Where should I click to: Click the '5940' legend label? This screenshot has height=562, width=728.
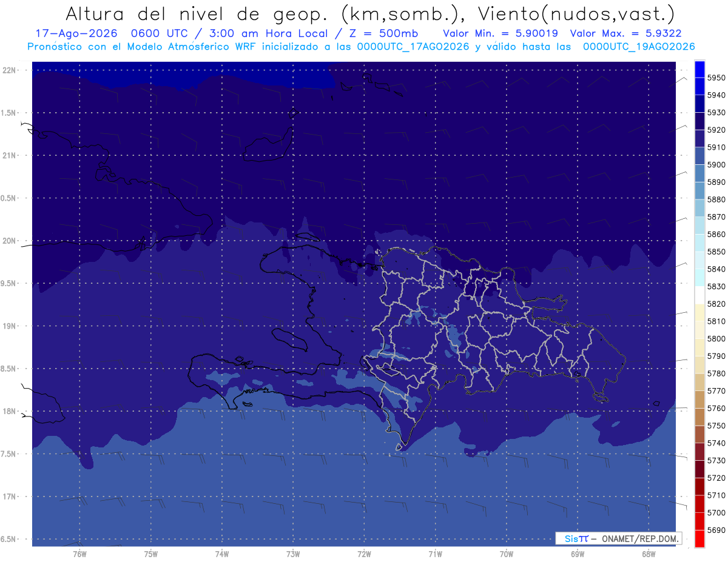pos(716,95)
